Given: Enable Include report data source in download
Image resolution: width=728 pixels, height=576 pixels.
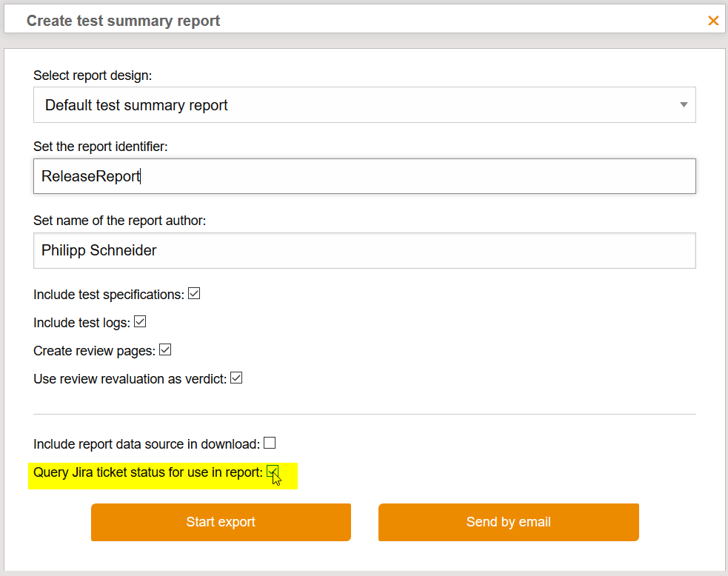Looking at the screenshot, I should click(x=270, y=443).
